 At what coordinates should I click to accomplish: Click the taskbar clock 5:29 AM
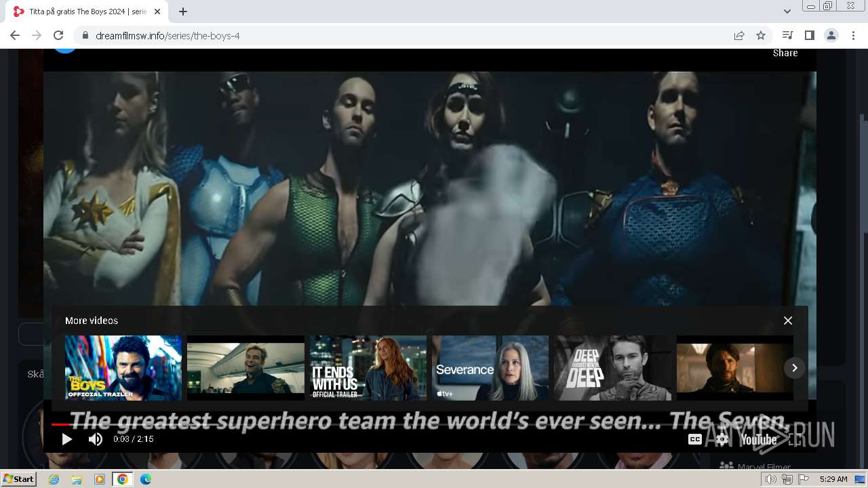[x=833, y=479]
